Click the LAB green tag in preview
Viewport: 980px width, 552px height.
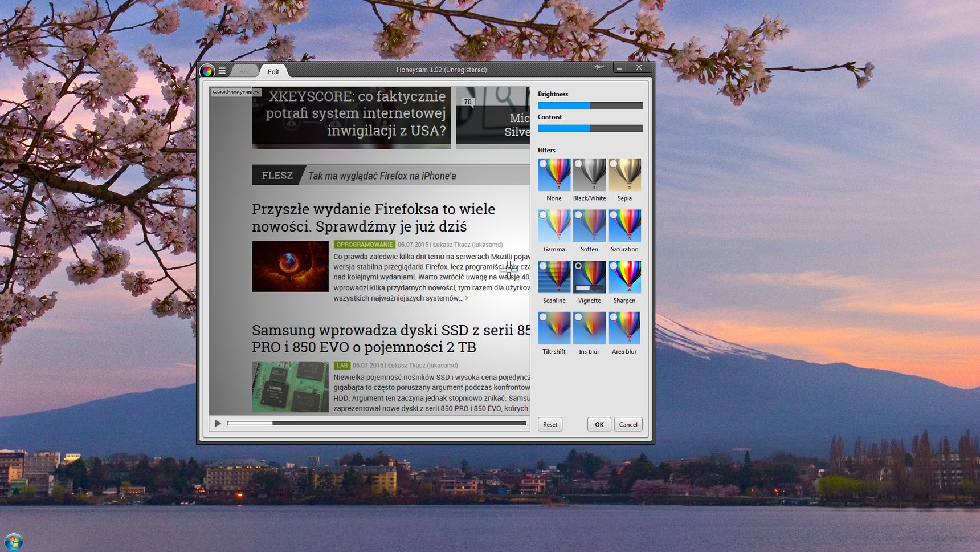coord(342,366)
